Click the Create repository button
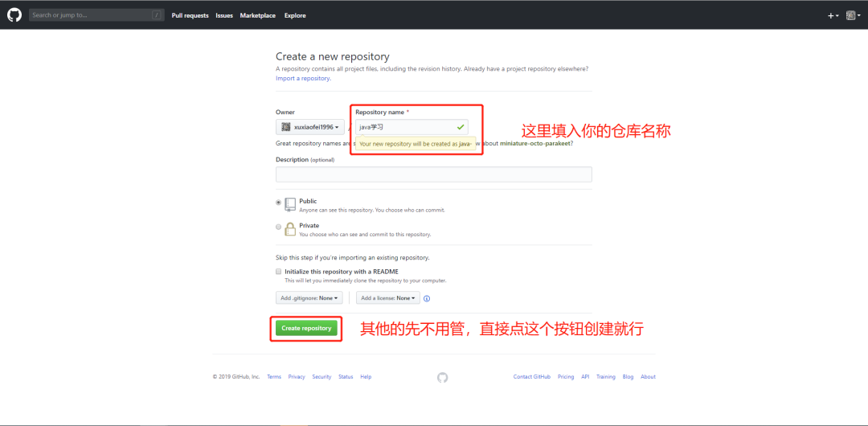This screenshot has width=868, height=426. (306, 328)
